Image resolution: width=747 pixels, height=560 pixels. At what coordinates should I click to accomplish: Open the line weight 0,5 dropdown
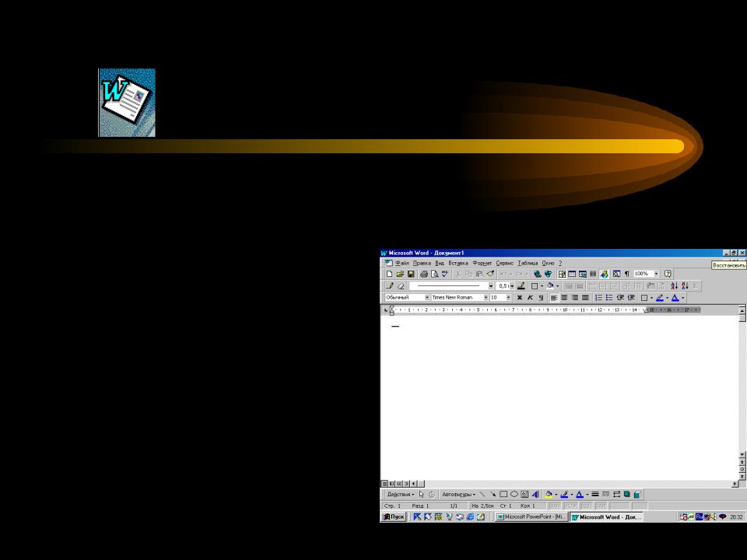pos(512,285)
